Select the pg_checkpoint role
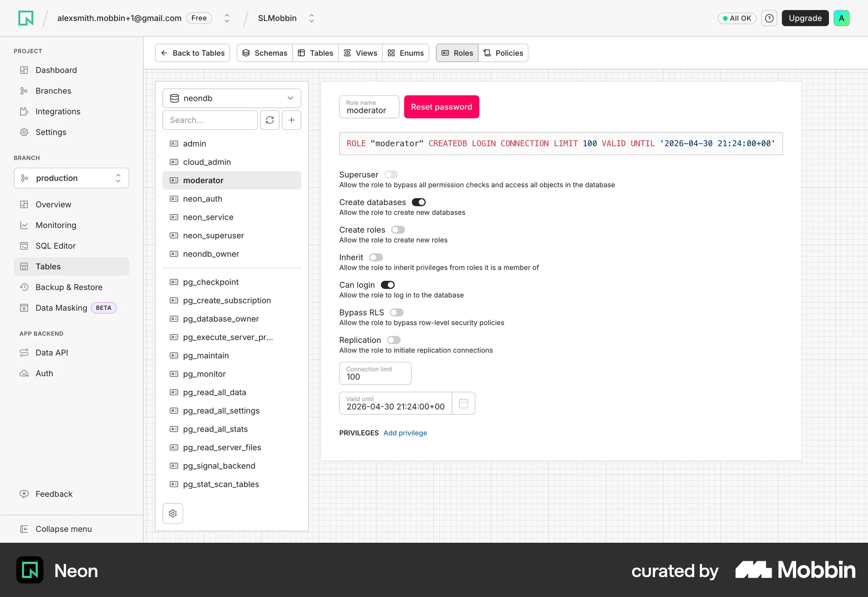Screen dimensions: 868x597 [x=231, y=282]
